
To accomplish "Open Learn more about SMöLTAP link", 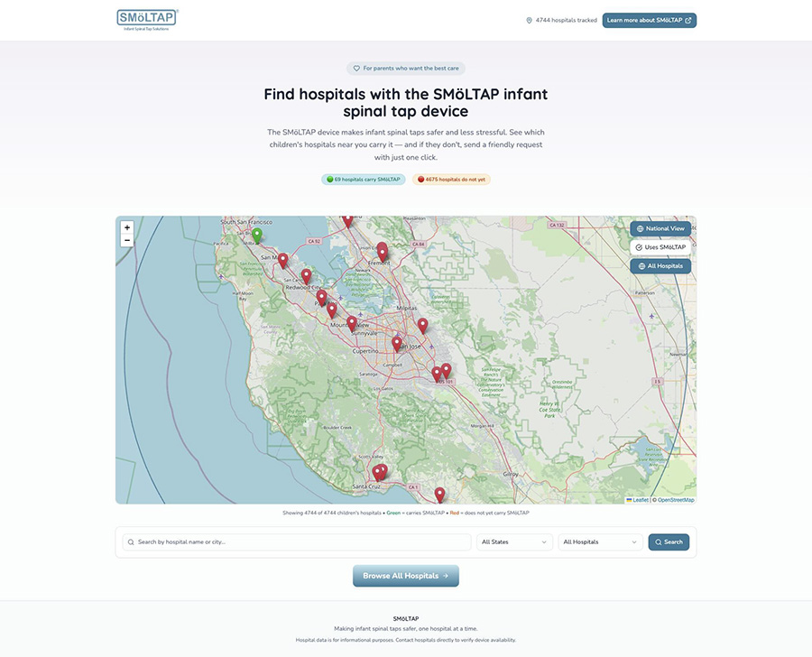I will pyautogui.click(x=649, y=20).
